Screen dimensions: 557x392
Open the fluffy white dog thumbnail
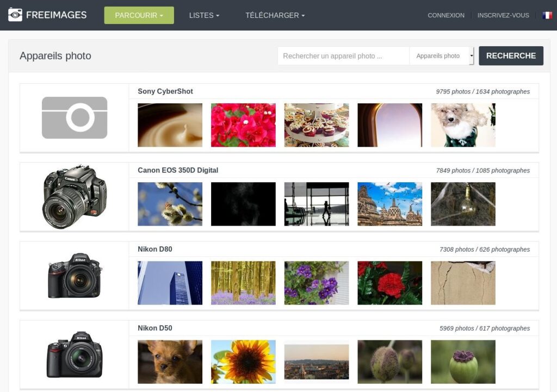coord(463,125)
